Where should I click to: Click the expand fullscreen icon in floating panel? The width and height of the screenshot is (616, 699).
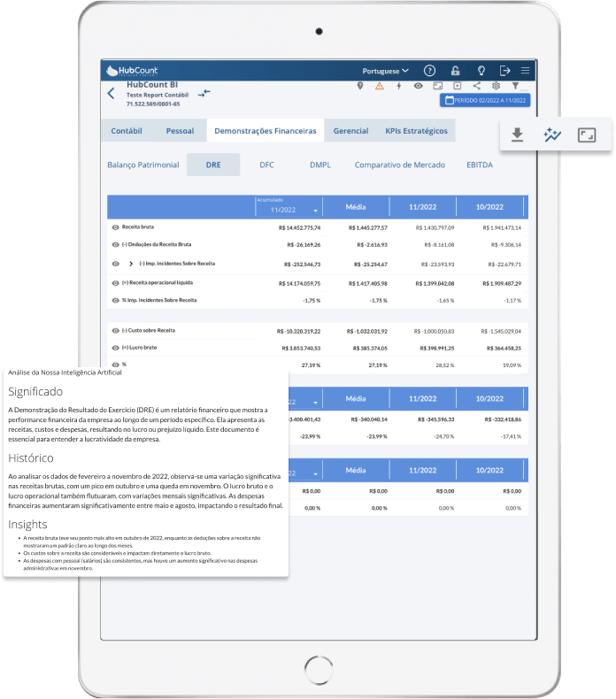pos(587,134)
